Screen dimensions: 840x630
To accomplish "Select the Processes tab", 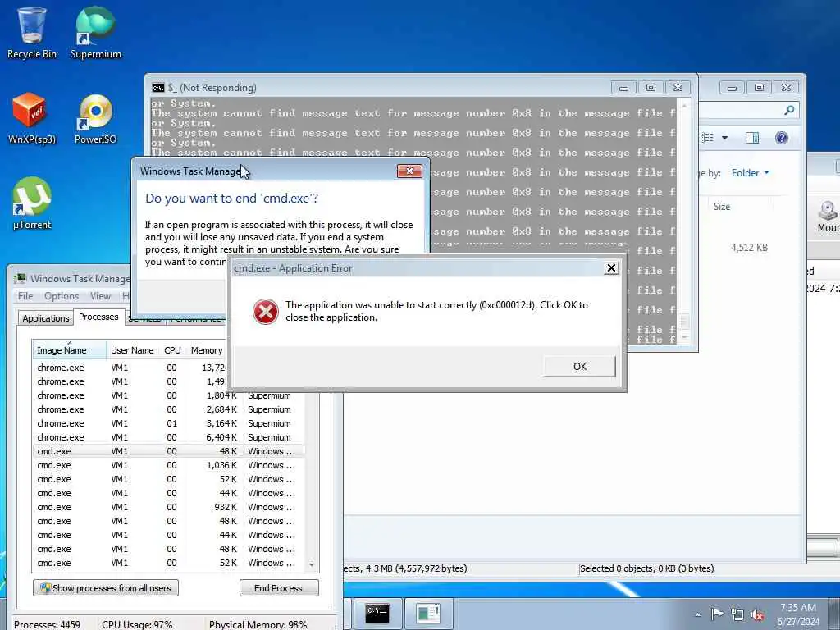I will point(98,317).
